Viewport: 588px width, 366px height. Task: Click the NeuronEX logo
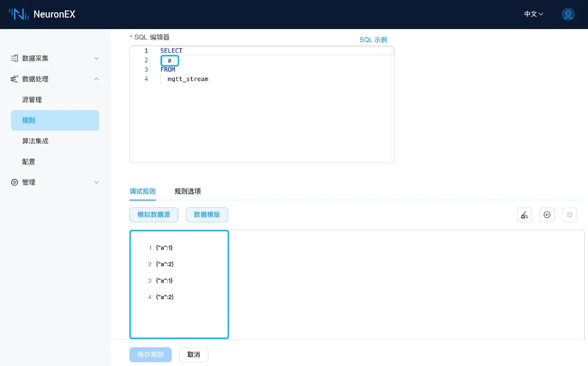[42, 14]
